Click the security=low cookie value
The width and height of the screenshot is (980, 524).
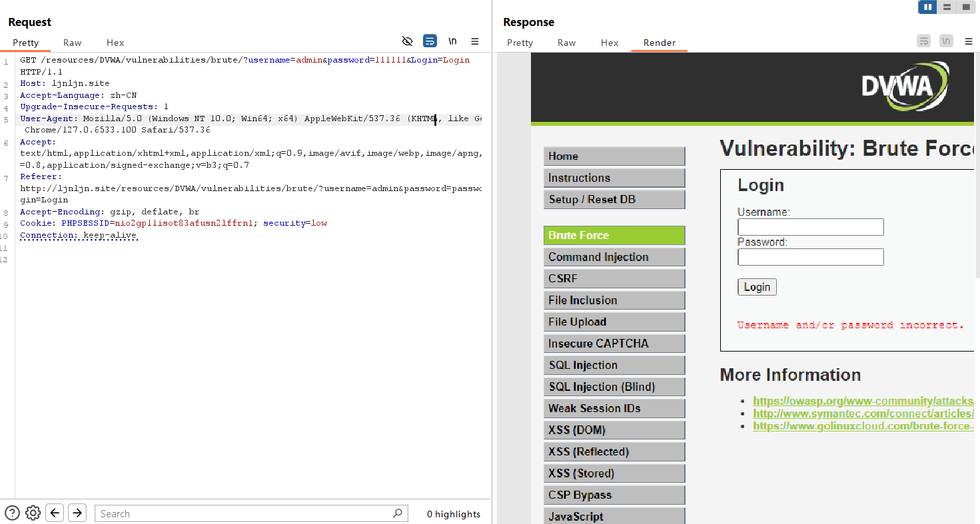[x=295, y=223]
